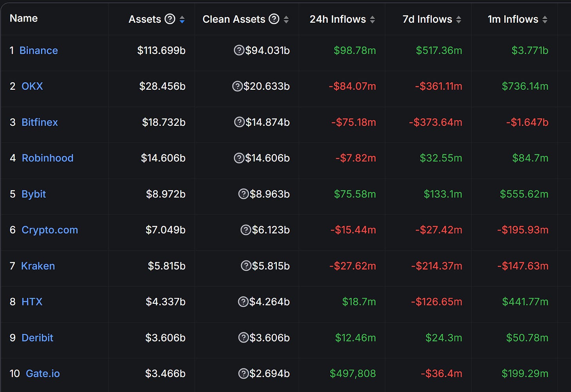Select Bitfinex 1m inflow -$1.647b
This screenshot has height=392, width=571.
tap(527, 122)
